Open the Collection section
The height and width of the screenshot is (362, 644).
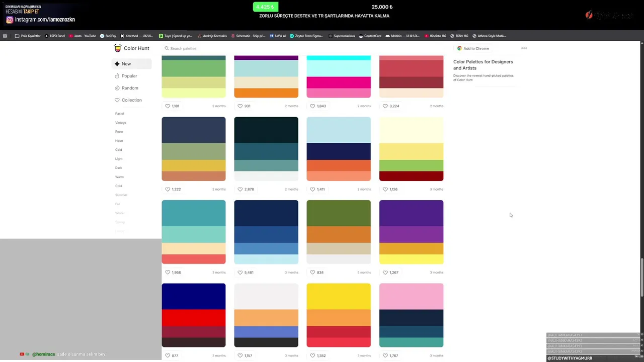click(131, 100)
